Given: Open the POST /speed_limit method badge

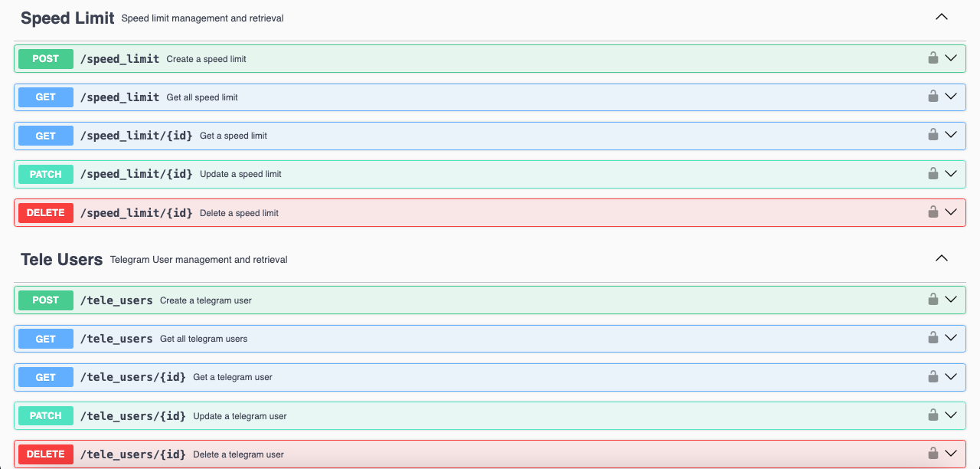Looking at the screenshot, I should 46,59.
